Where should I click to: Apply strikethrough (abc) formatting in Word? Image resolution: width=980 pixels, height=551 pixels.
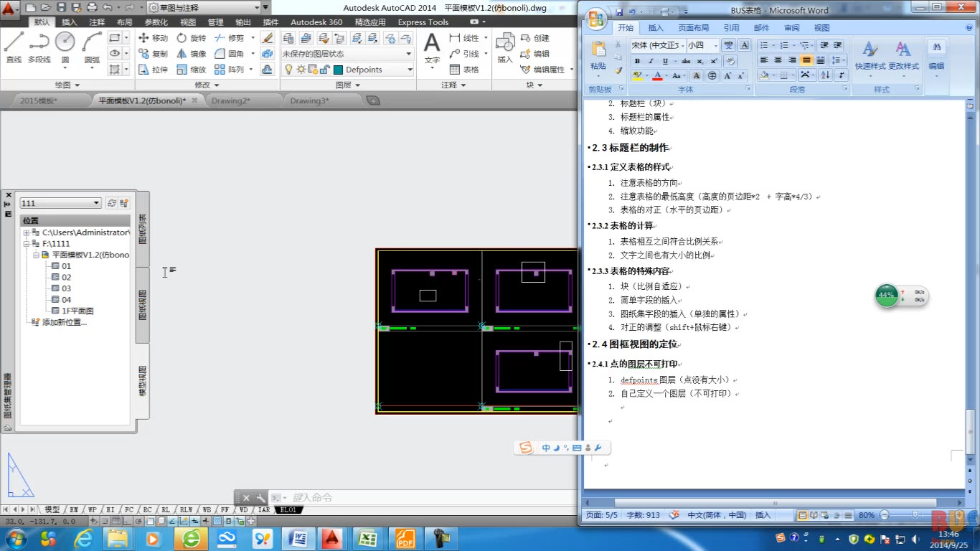(686, 61)
